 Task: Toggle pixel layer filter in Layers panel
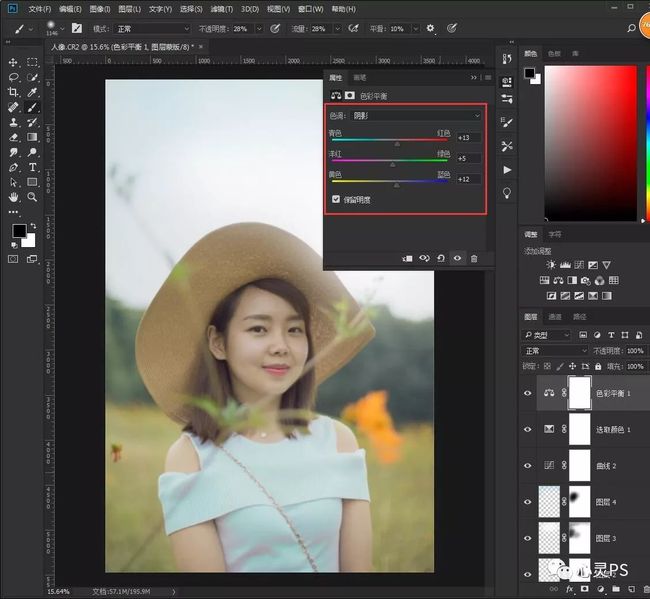pyautogui.click(x=583, y=335)
